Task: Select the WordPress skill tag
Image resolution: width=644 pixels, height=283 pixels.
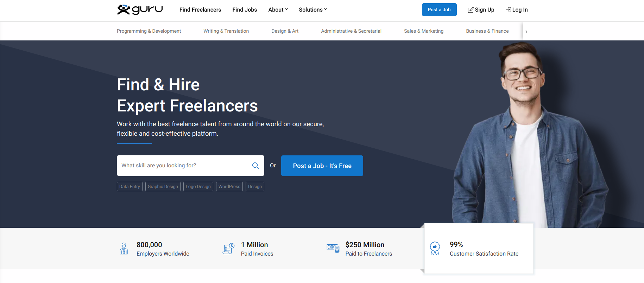Action: [x=229, y=187]
